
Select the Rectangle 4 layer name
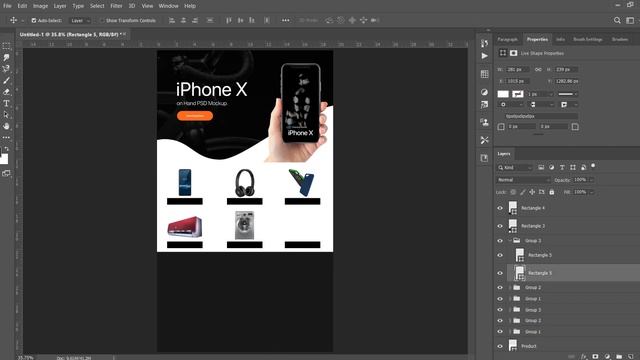tap(533, 208)
